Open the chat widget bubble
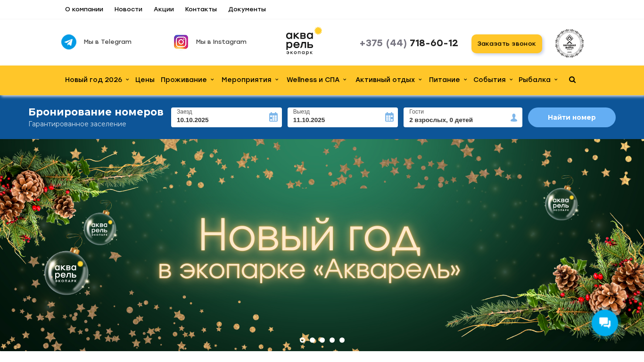 pyautogui.click(x=605, y=323)
